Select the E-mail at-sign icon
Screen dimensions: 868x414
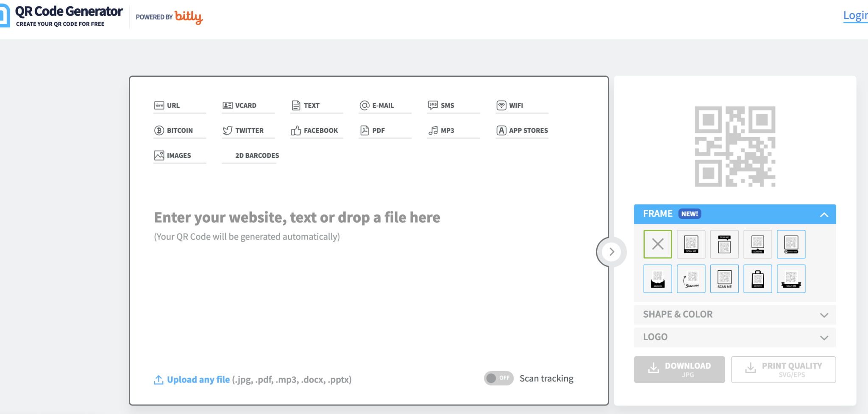pyautogui.click(x=364, y=106)
